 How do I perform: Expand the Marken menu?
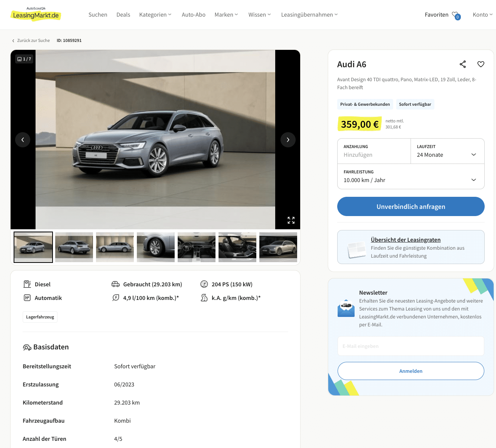(x=226, y=15)
